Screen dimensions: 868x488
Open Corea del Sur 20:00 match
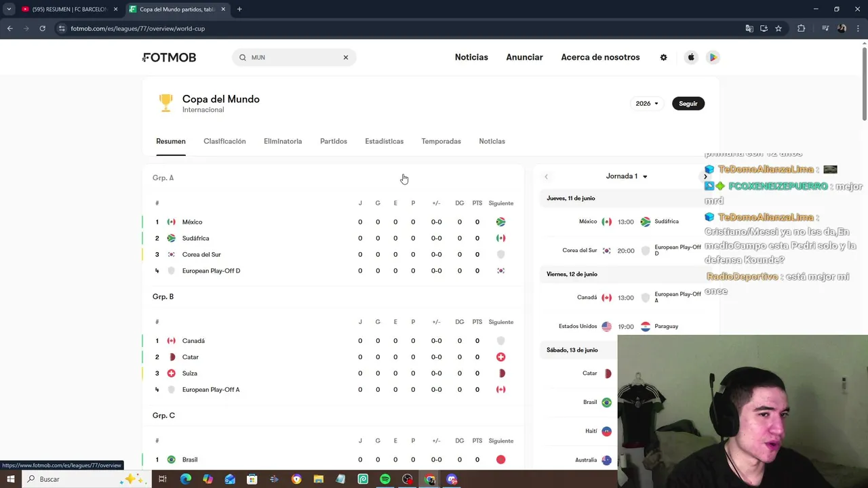(626, 250)
